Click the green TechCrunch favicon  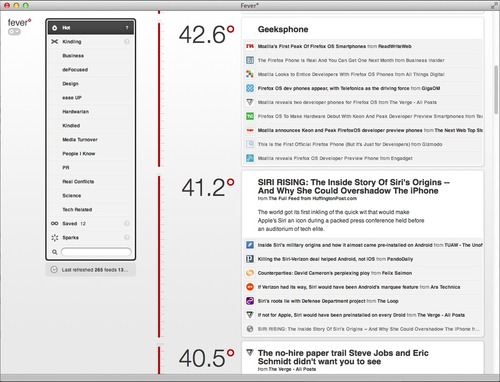(250, 116)
